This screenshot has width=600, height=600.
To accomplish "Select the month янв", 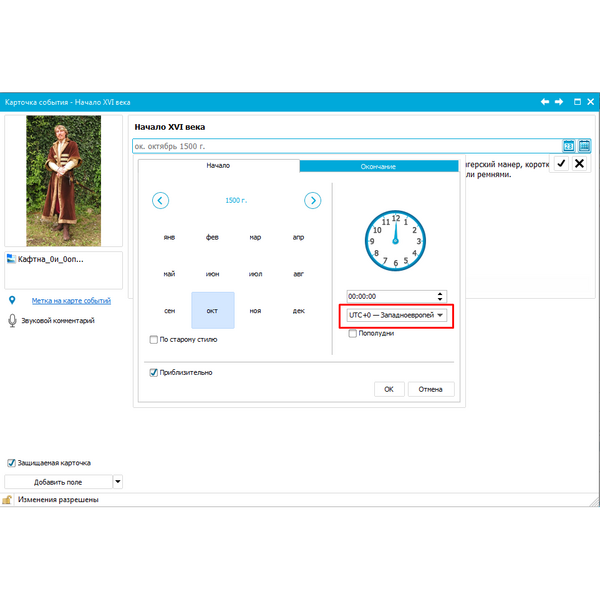I will 170,237.
